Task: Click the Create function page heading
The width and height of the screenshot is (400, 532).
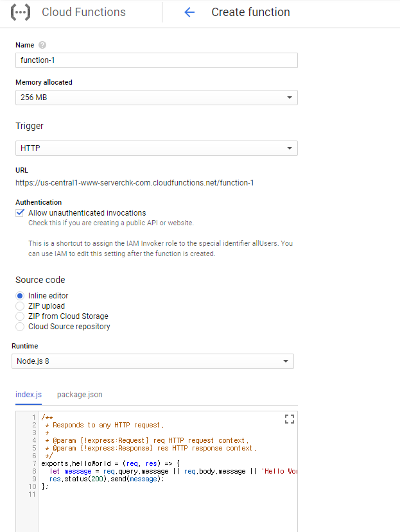Action: 250,12
